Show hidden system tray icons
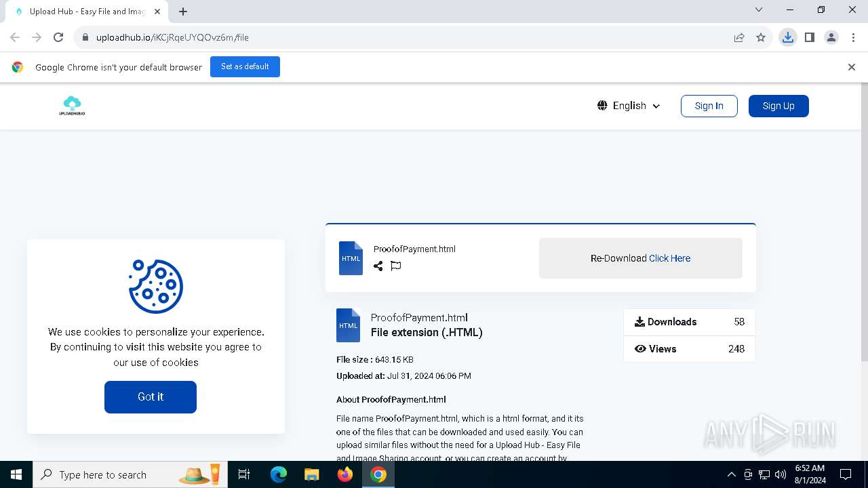 pyautogui.click(x=731, y=474)
